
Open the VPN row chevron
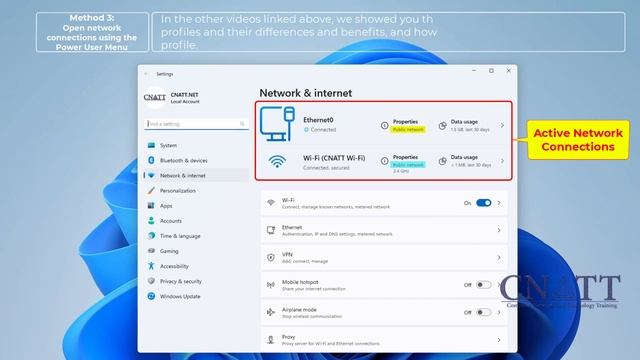(499, 258)
